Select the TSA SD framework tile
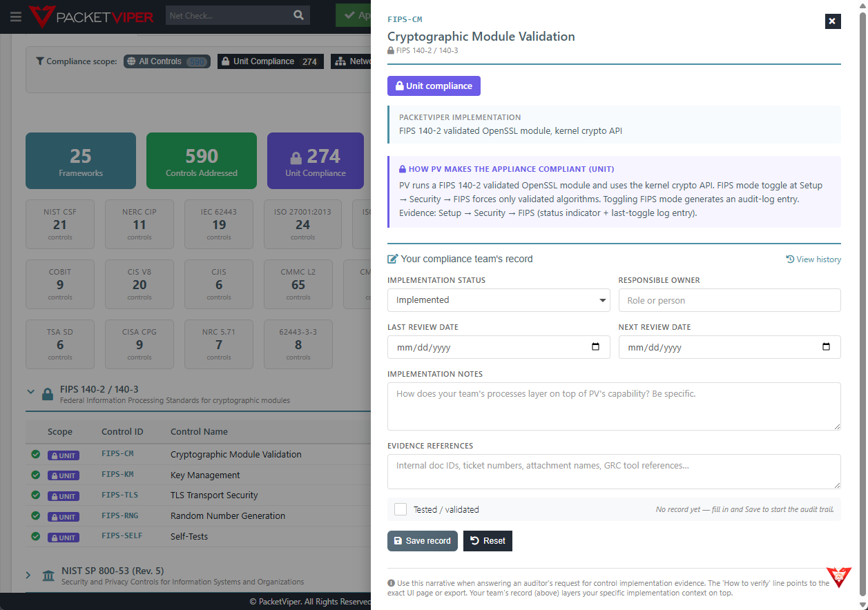The height and width of the screenshot is (610, 868). [x=60, y=344]
